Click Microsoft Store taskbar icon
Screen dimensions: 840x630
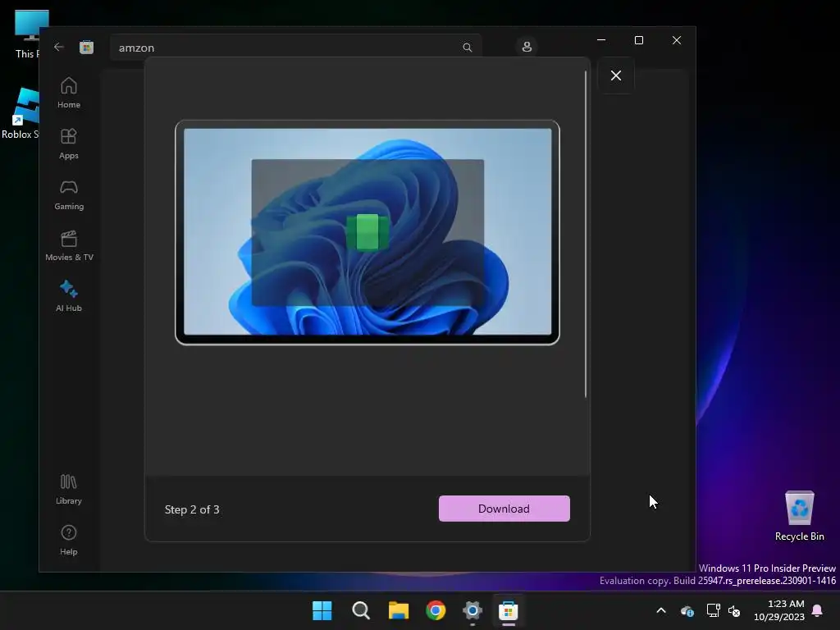509,610
